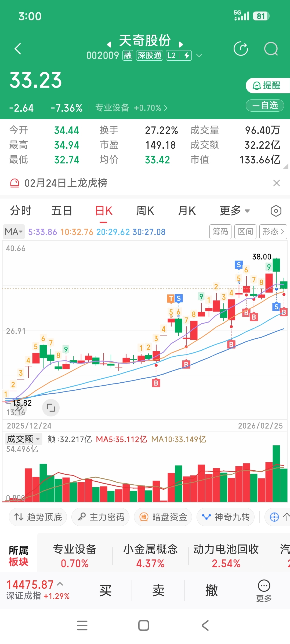Expand stock tags chevron beside L2
Viewport: 290px width, 644px height.
(x=199, y=56)
